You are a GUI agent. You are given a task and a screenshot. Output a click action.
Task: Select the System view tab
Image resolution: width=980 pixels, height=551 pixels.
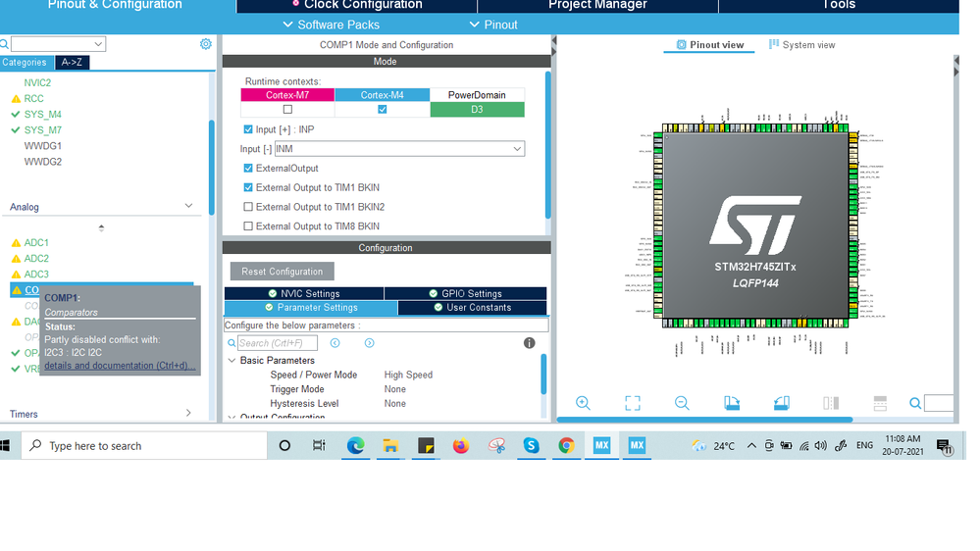coord(801,45)
